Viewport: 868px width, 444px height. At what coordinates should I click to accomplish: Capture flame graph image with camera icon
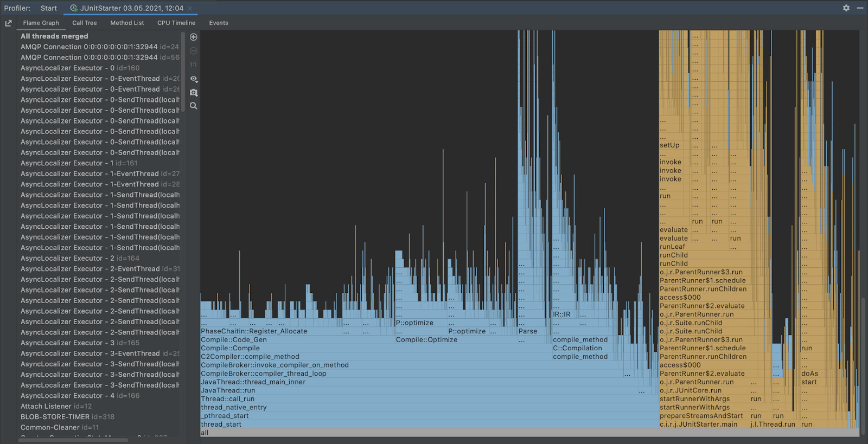pyautogui.click(x=193, y=93)
